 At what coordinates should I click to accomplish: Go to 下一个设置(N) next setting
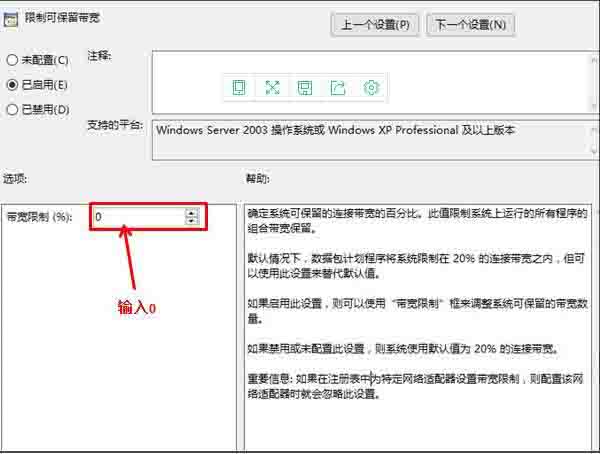click(x=471, y=24)
